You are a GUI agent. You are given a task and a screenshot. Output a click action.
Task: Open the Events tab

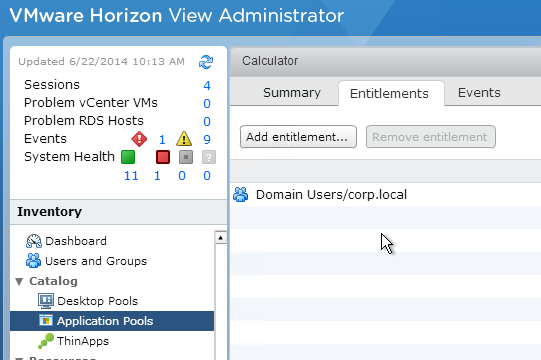click(479, 93)
